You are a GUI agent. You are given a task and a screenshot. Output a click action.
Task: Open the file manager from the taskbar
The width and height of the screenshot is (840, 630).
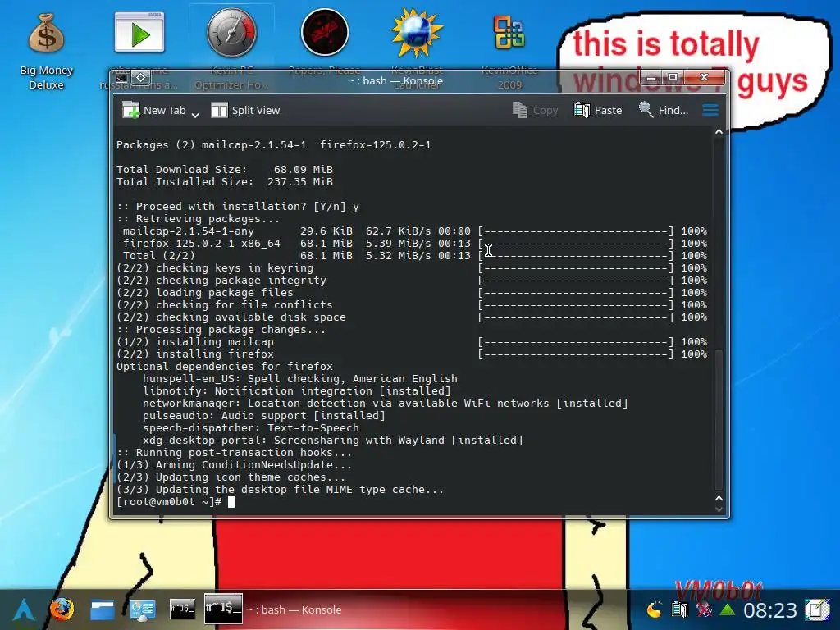coord(102,609)
